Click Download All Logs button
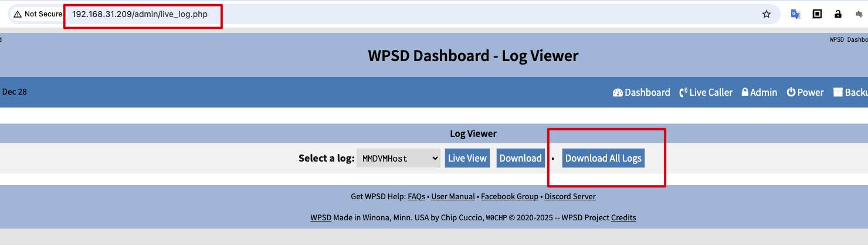 coord(603,158)
